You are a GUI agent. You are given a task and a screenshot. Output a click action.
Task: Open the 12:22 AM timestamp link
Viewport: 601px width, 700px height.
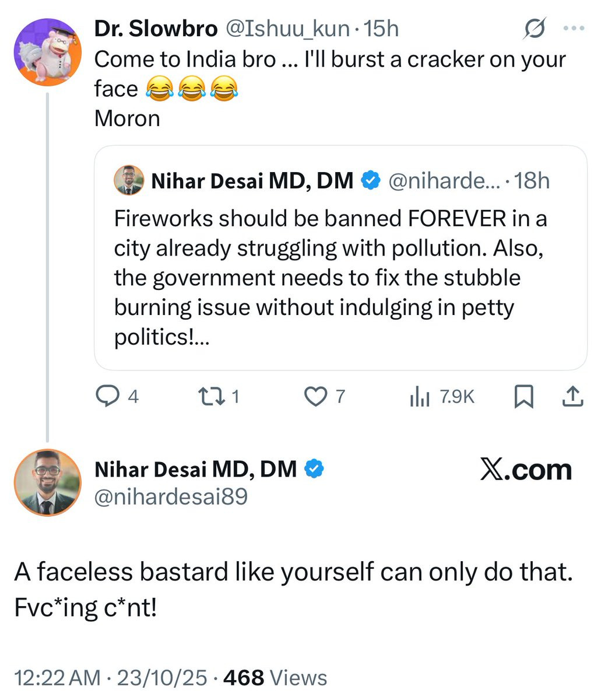(x=58, y=678)
